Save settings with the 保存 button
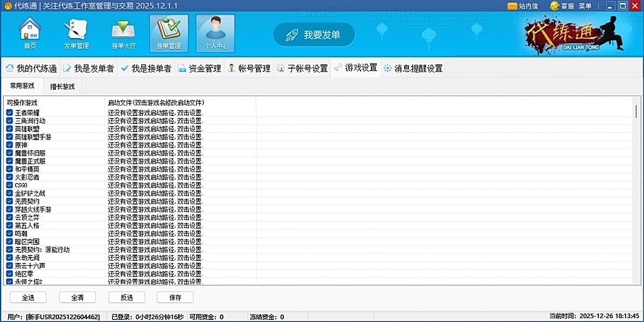The height and width of the screenshot is (322, 644). 176,297
